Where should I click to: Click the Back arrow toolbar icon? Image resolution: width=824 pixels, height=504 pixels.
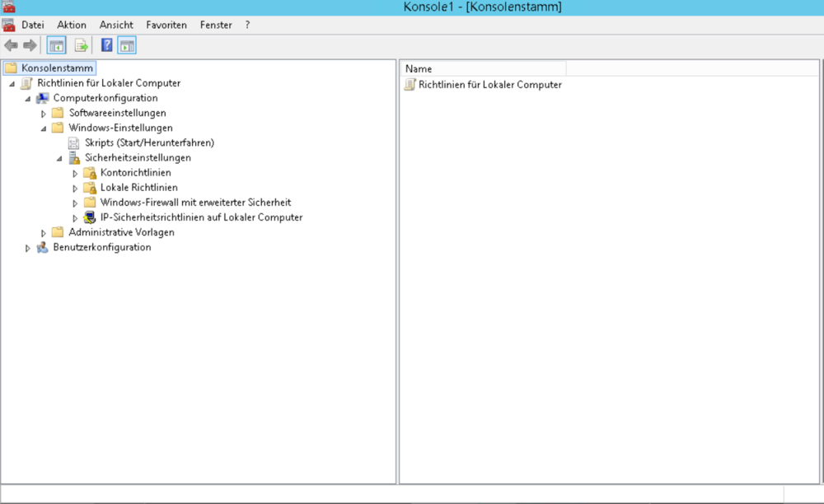(x=11, y=45)
